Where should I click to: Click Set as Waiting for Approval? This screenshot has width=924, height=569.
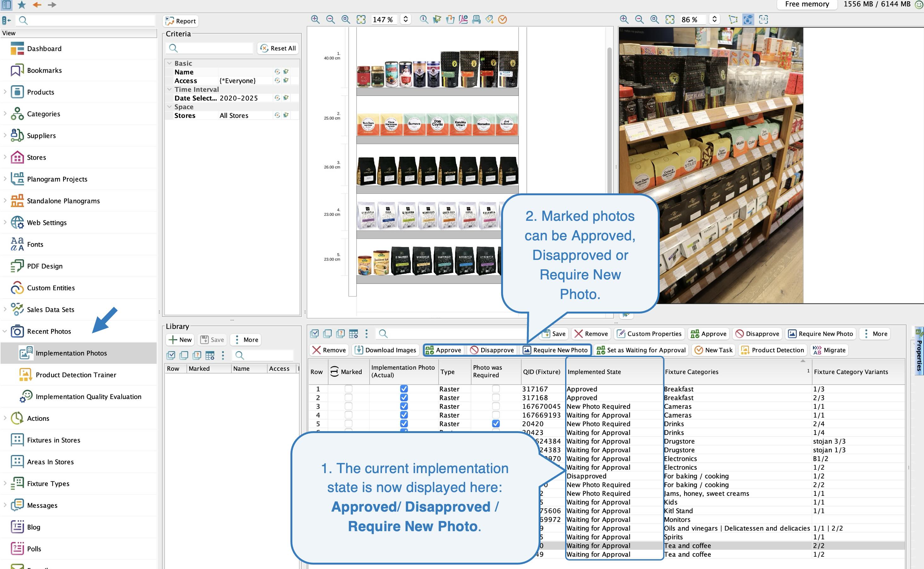tap(641, 350)
